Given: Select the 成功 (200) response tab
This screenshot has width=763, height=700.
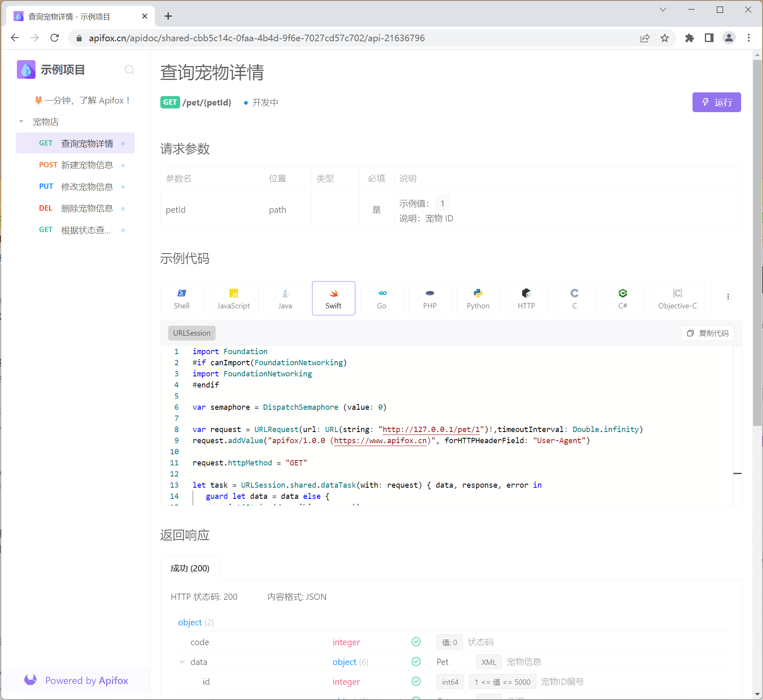Looking at the screenshot, I should [x=190, y=568].
